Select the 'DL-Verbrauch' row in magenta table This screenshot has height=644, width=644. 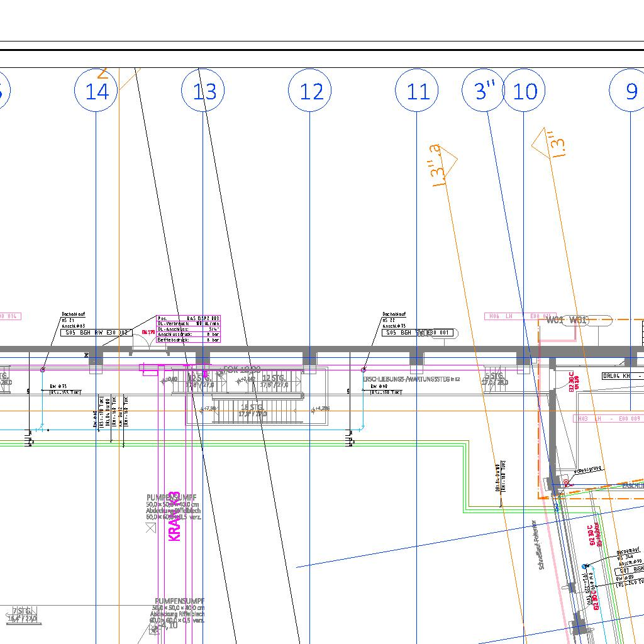click(189, 324)
